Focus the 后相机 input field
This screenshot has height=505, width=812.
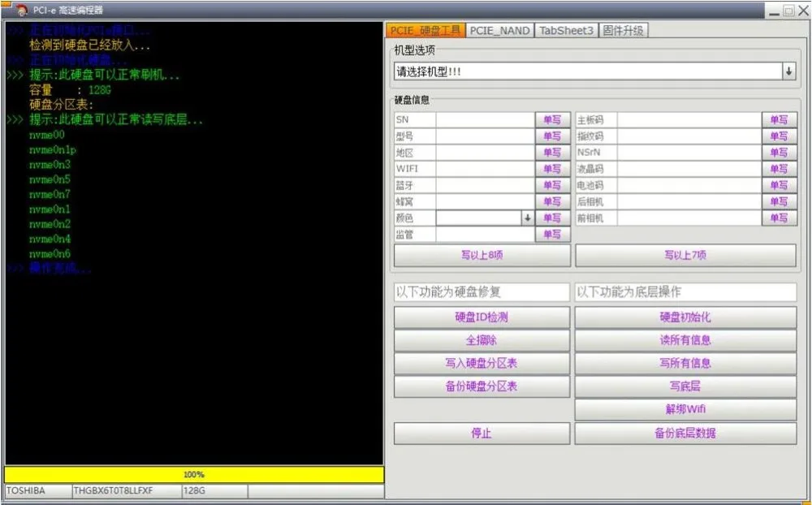689,201
